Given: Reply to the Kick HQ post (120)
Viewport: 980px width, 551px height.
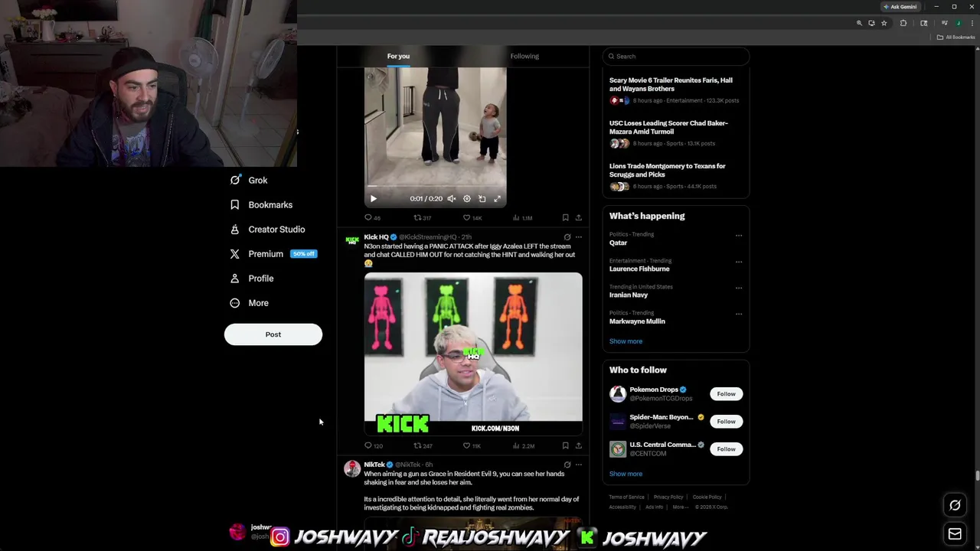Looking at the screenshot, I should [374, 446].
